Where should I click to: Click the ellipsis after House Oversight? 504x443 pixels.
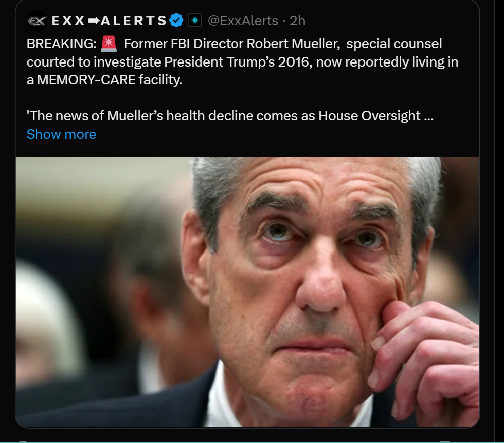(x=429, y=116)
